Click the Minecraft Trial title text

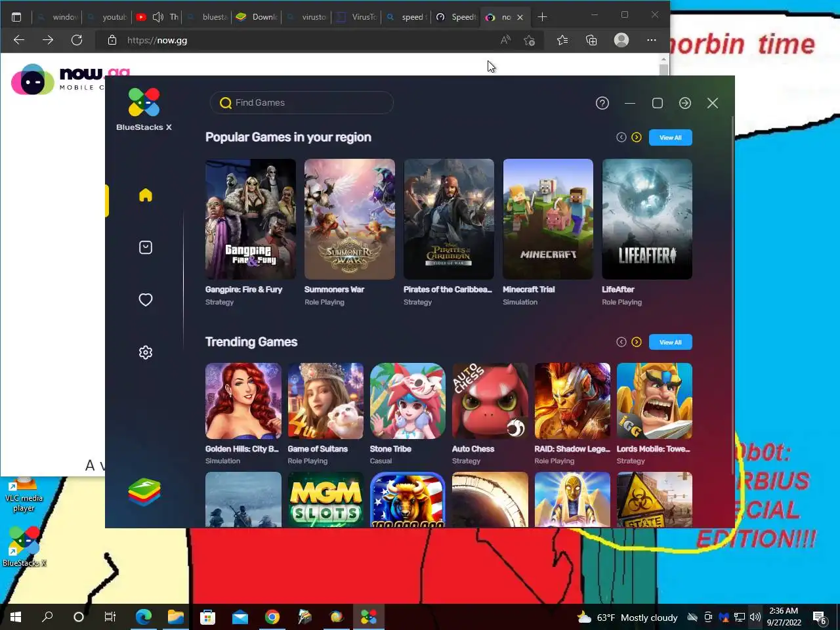[528, 289]
